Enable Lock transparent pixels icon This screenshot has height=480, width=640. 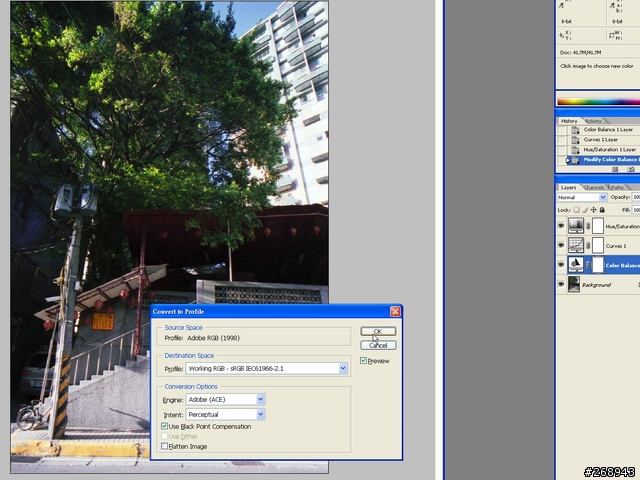coord(576,210)
